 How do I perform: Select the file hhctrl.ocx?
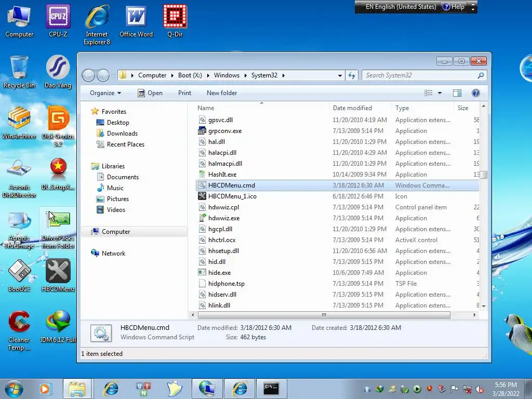[x=222, y=240]
